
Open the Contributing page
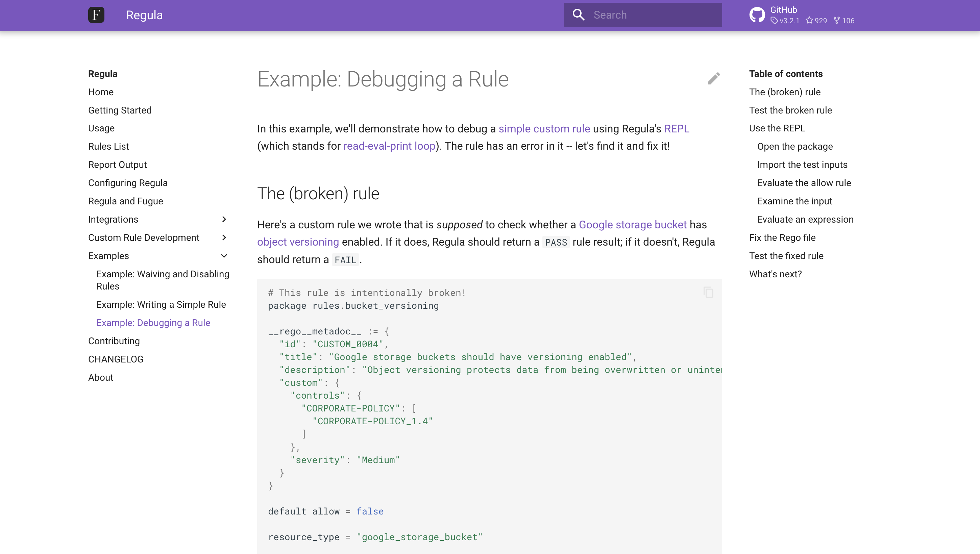114,341
